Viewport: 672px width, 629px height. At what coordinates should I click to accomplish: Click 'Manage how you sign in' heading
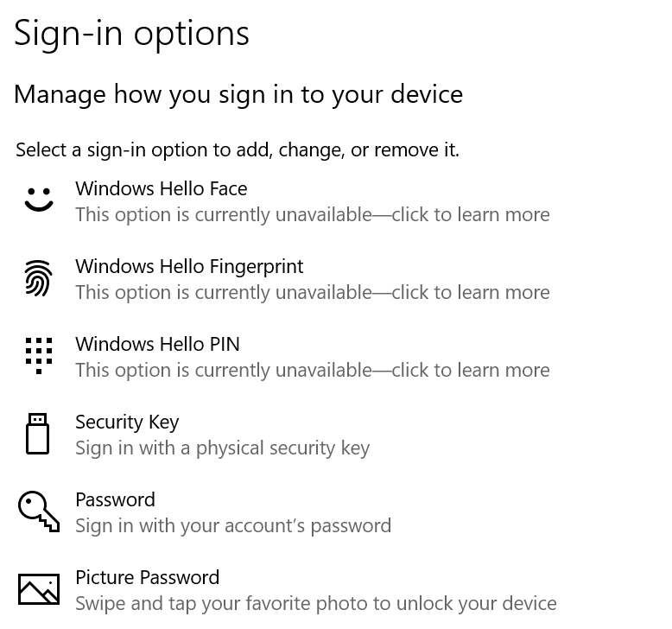[238, 95]
